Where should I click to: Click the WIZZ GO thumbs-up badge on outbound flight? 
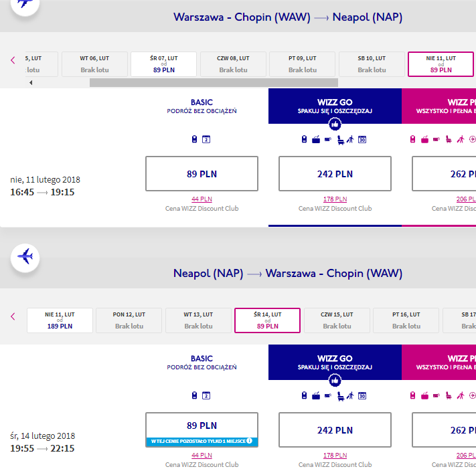pyautogui.click(x=335, y=124)
